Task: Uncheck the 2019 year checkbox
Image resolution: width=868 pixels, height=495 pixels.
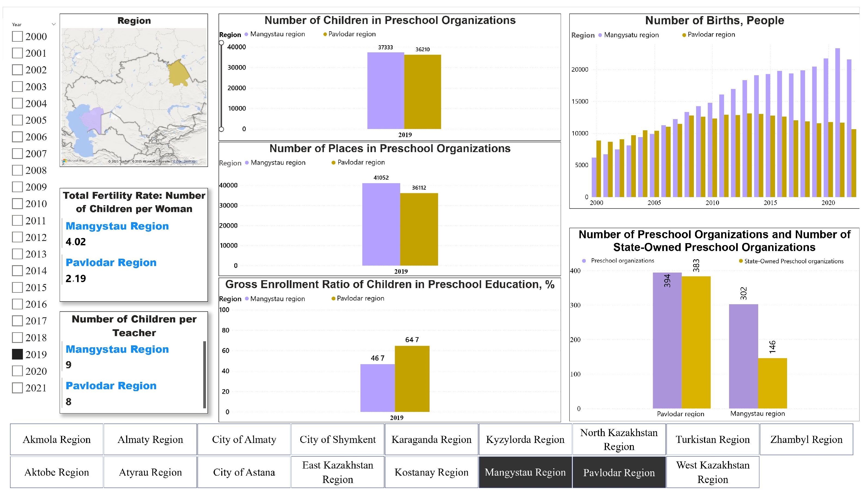Action: click(17, 354)
